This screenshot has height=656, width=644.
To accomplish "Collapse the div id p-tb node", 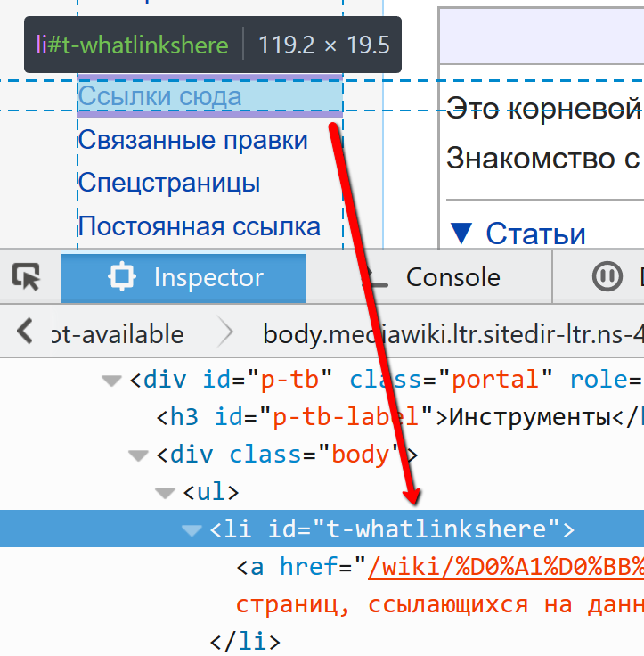I will 111,381.
